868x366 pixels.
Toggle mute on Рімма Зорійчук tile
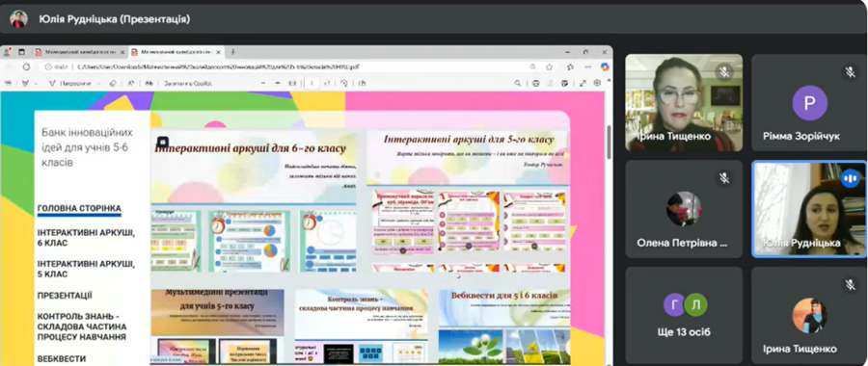click(850, 71)
